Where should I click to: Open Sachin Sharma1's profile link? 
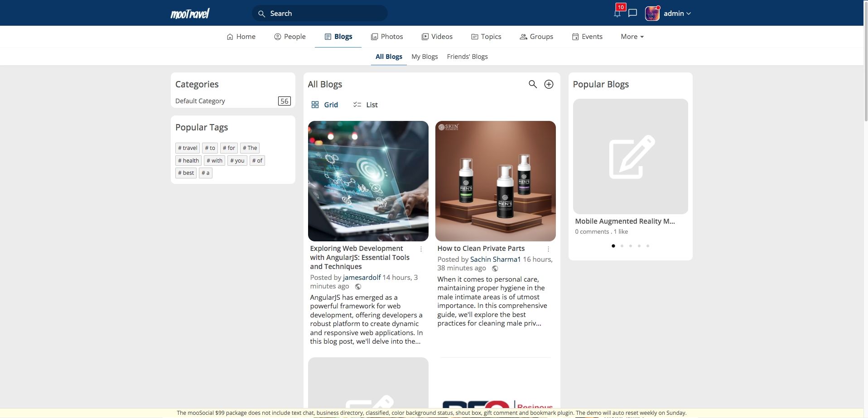495,259
